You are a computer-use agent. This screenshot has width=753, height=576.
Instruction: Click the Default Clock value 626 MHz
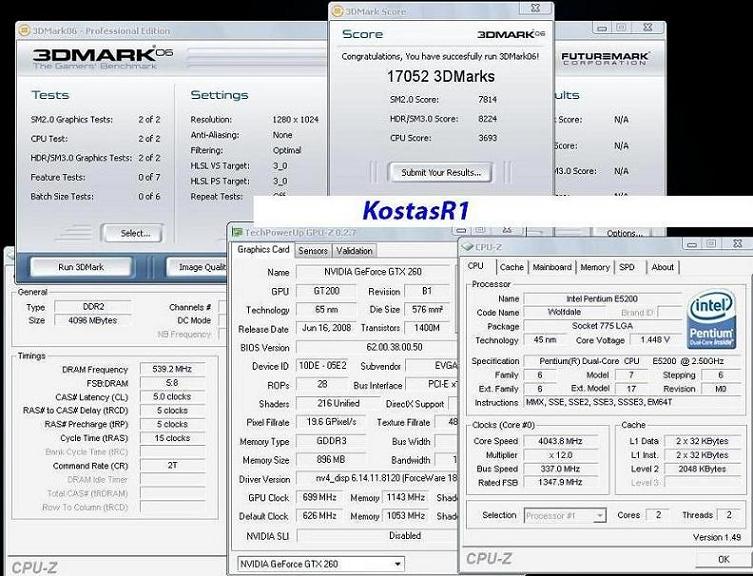(x=319, y=516)
